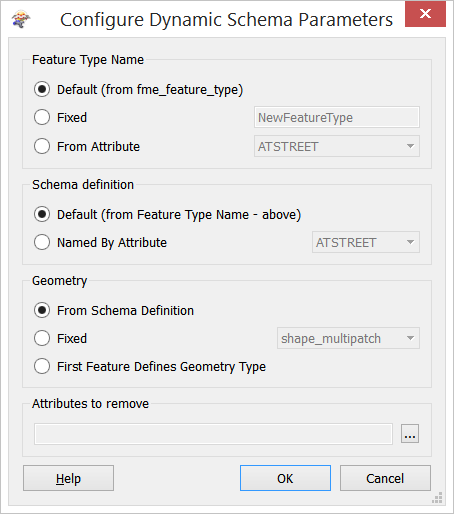Confirm settings with the OK button
The image size is (454, 514).
coord(285,478)
